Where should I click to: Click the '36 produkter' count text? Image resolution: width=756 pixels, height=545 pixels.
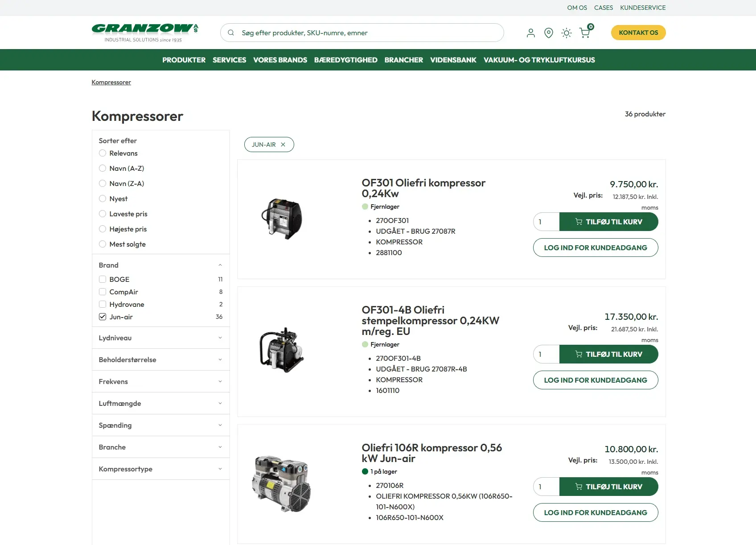(x=645, y=114)
